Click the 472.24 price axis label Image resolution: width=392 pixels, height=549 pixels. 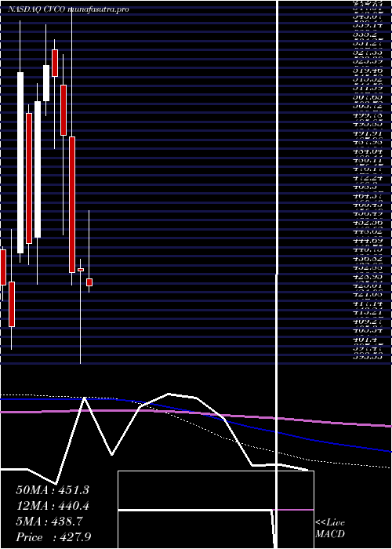pos(367,178)
